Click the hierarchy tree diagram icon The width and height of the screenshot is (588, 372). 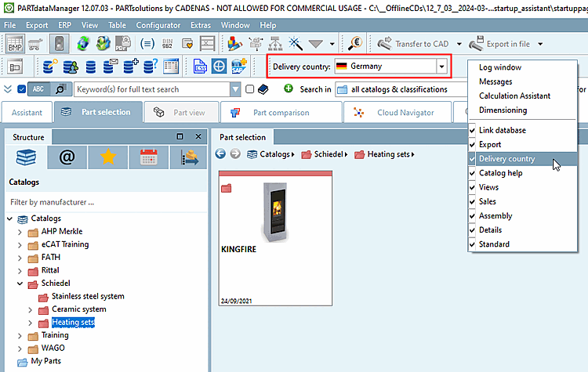pyautogui.click(x=275, y=44)
